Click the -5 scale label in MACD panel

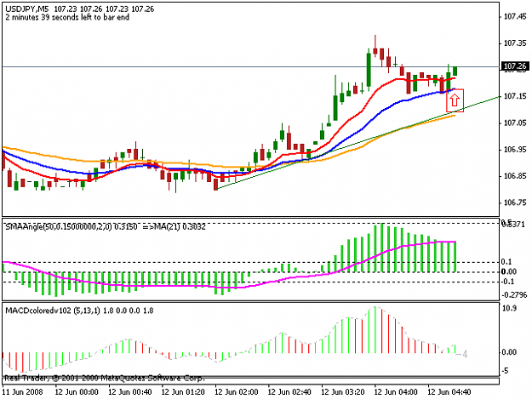coord(505,371)
